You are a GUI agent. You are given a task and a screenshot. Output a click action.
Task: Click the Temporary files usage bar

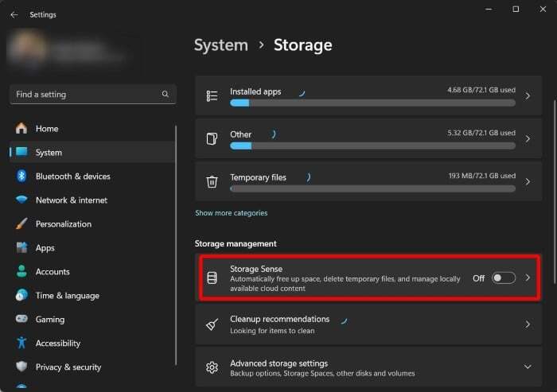click(372, 188)
